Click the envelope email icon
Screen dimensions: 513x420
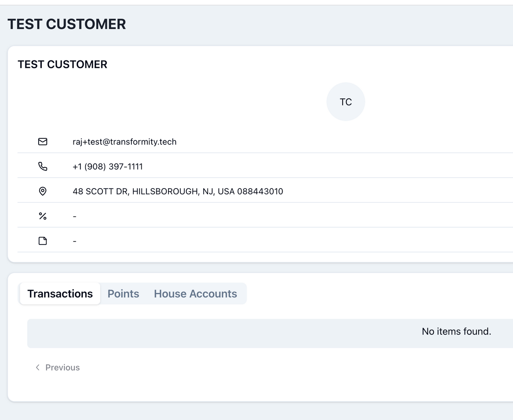click(43, 142)
